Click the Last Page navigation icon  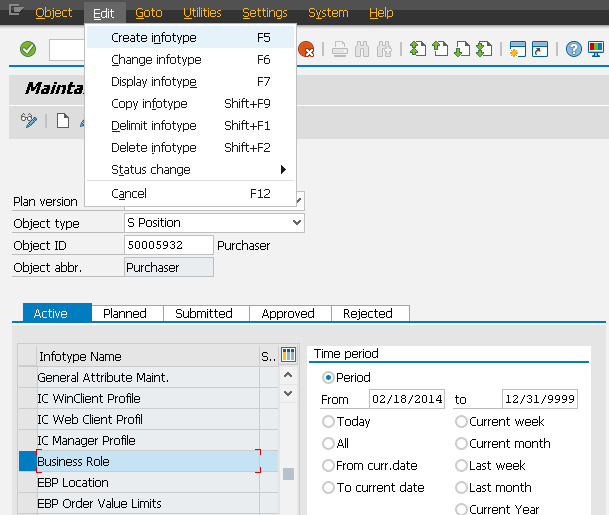[484, 49]
